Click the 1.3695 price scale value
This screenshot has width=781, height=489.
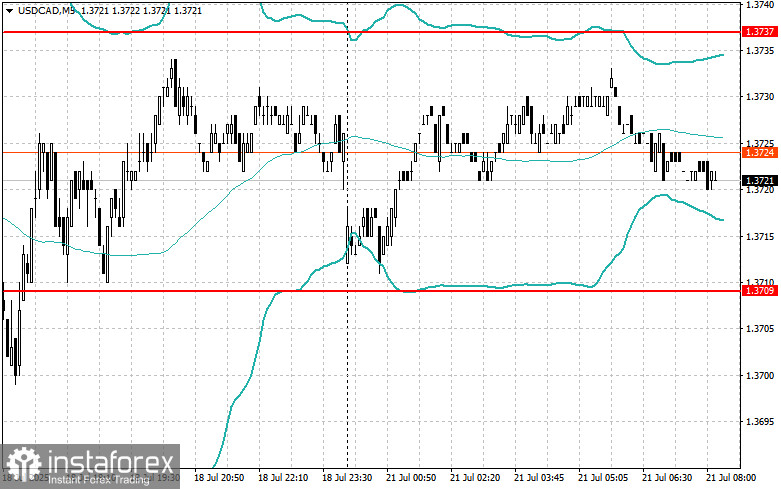click(759, 422)
